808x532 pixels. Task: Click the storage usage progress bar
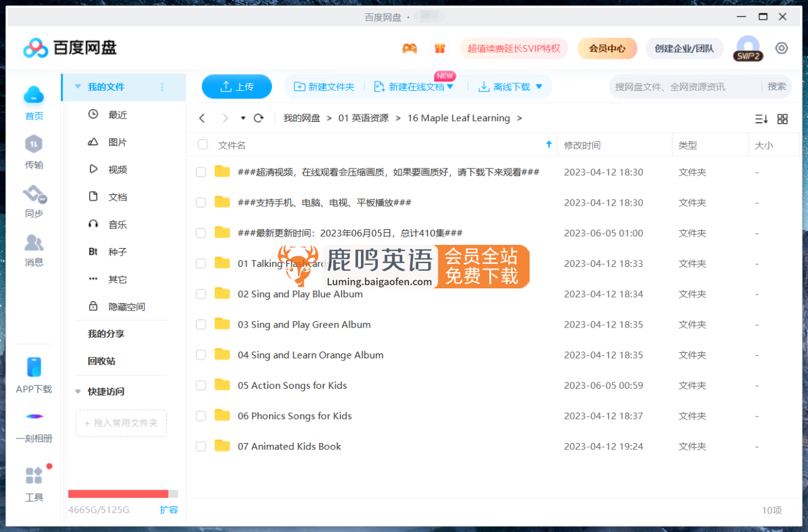click(x=123, y=494)
